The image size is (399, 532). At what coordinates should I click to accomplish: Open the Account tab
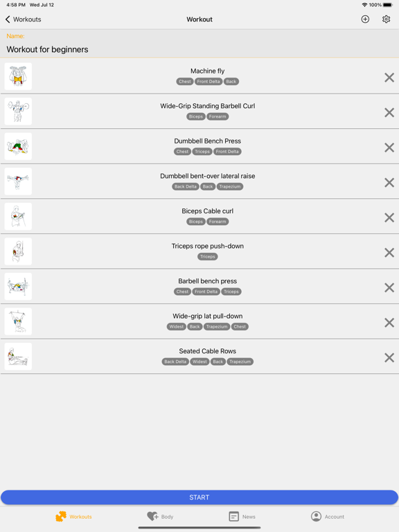328,516
